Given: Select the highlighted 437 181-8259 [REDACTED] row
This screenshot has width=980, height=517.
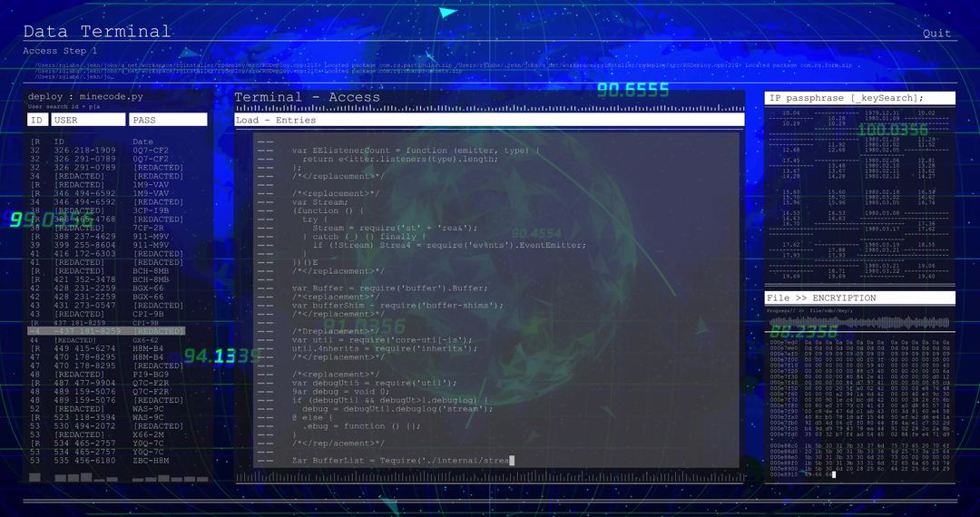Looking at the screenshot, I should click(106, 331).
